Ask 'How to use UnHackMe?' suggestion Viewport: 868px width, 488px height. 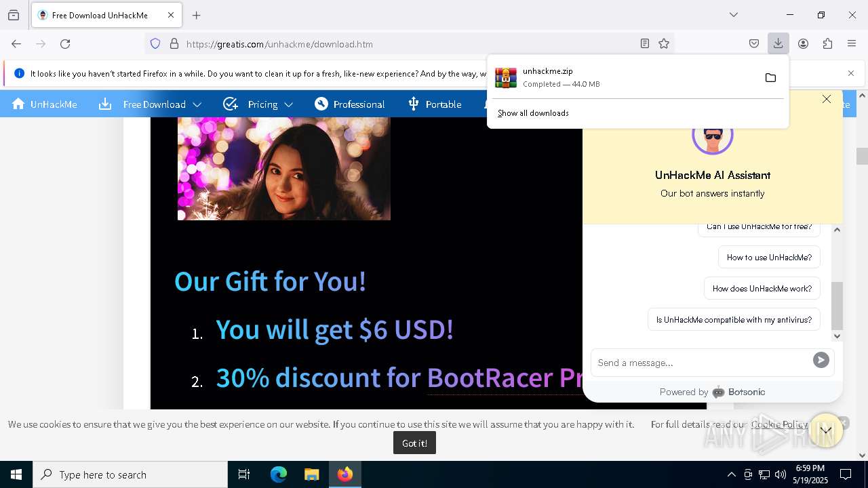[x=769, y=258]
